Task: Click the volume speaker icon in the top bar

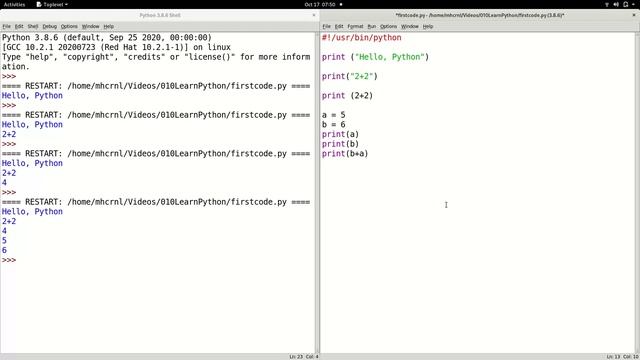Action: pos(616,4)
